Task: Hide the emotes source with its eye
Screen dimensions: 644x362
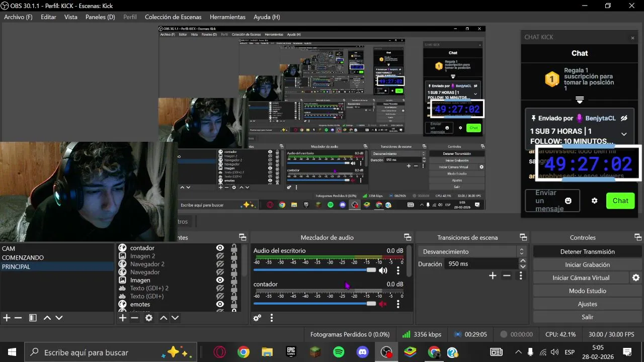Action: point(220,304)
